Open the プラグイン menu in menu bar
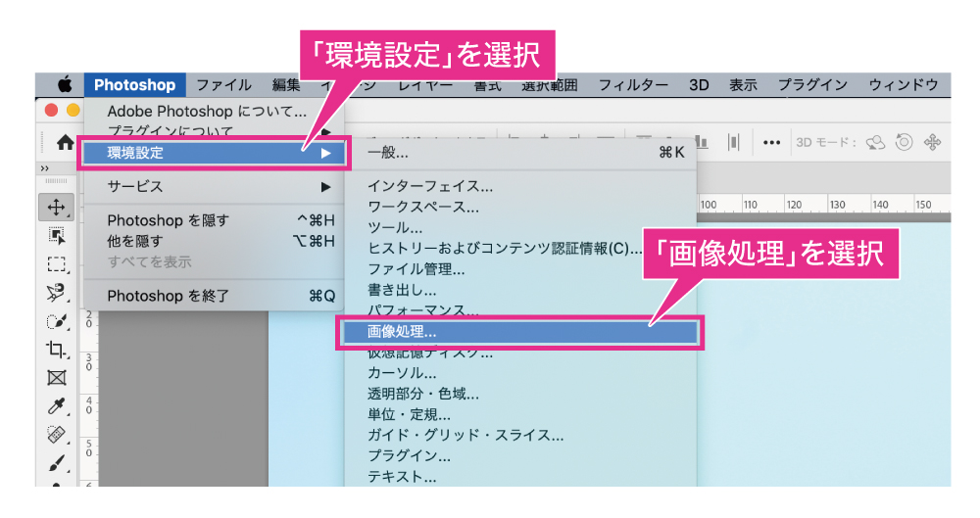Viewport: 980px width, 518px height. pos(812,85)
